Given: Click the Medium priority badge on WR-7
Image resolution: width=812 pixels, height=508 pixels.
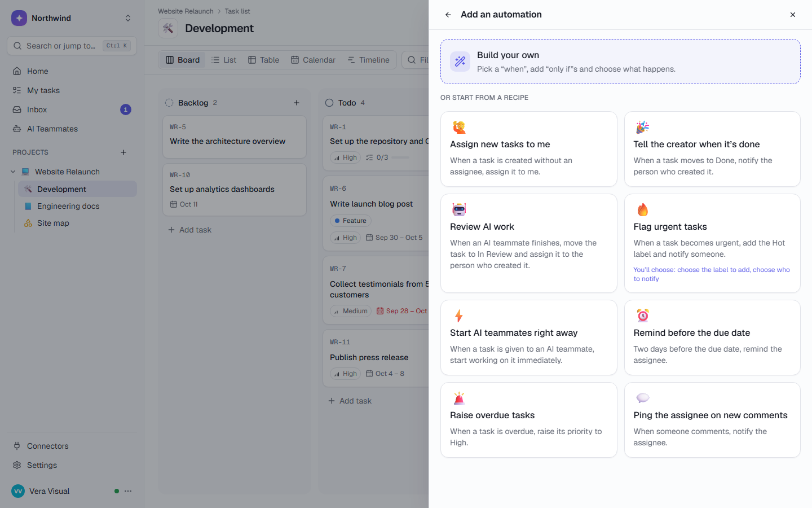Looking at the screenshot, I should 350,311.
